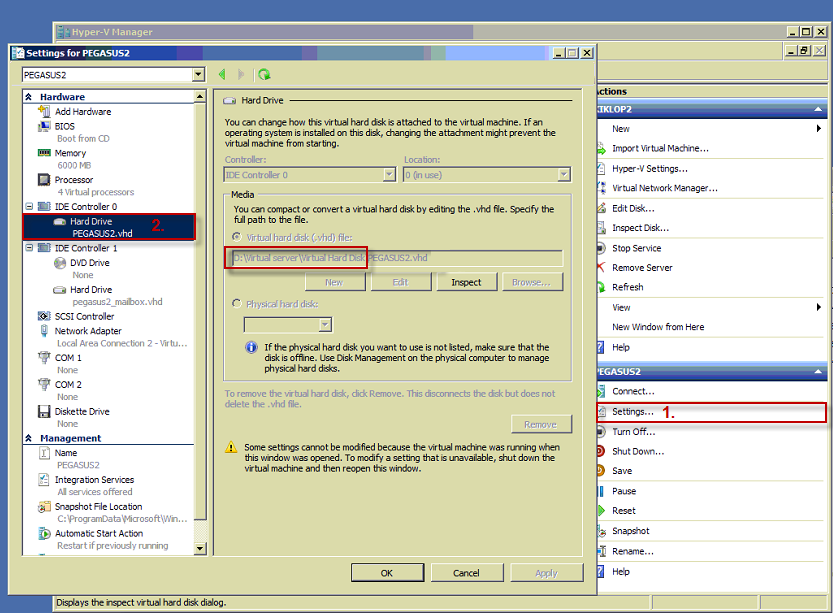Click the COM 1 port icon
This screenshot has height=613, width=833.
pos(44,357)
